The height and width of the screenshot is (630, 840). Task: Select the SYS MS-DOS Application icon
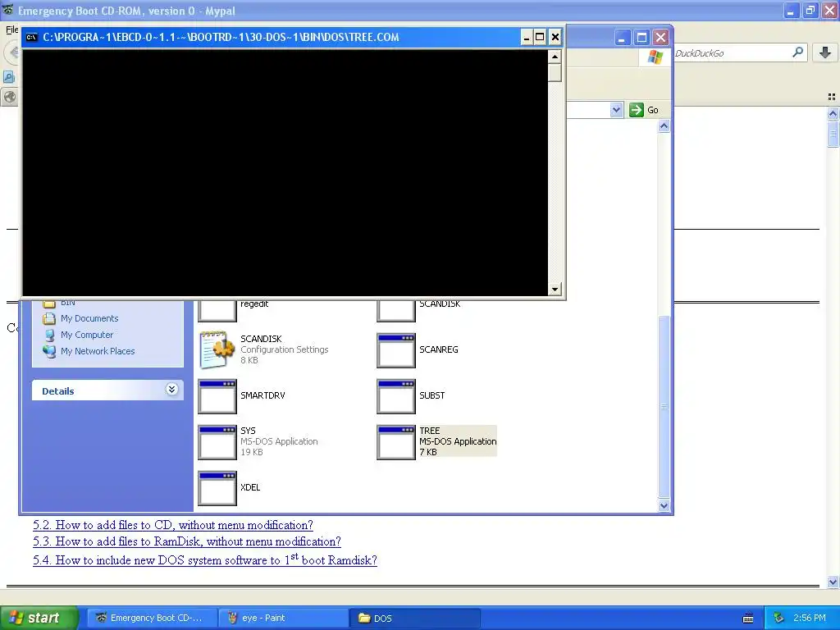click(x=217, y=442)
